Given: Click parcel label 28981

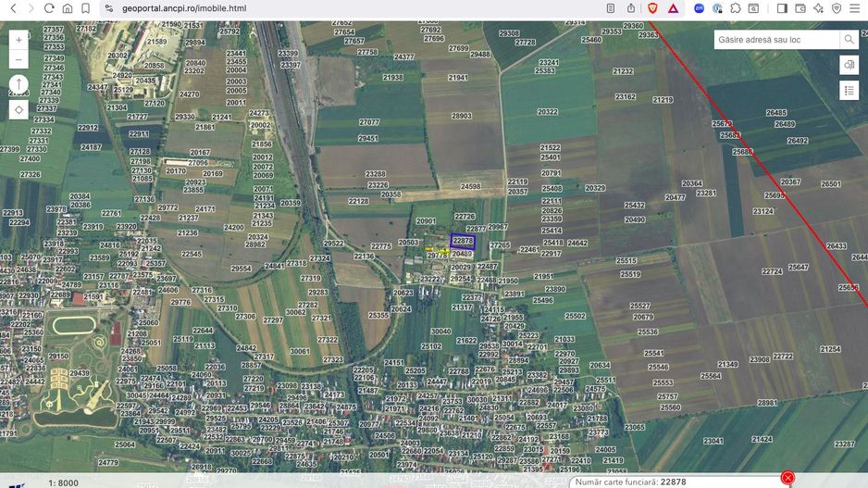Looking at the screenshot, I should coord(767,403).
